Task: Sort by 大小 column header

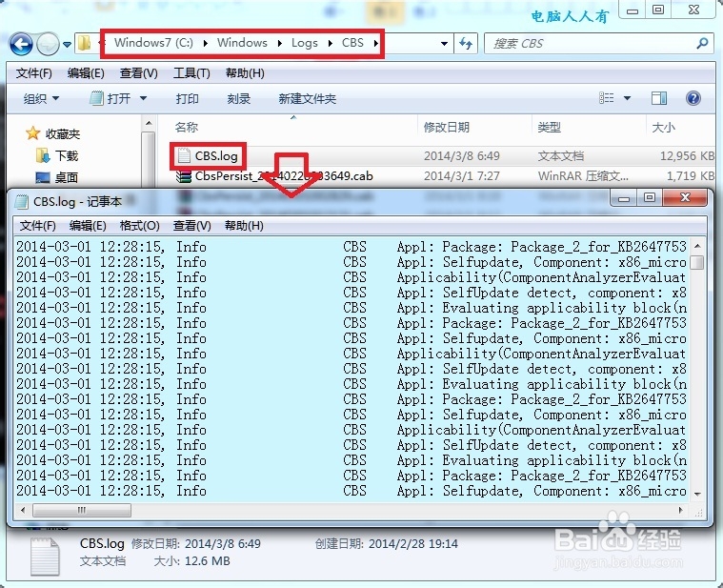Action: point(663,127)
